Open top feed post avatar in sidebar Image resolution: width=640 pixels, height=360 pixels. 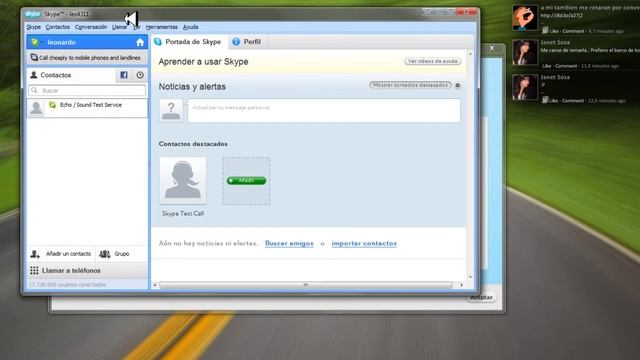click(525, 18)
